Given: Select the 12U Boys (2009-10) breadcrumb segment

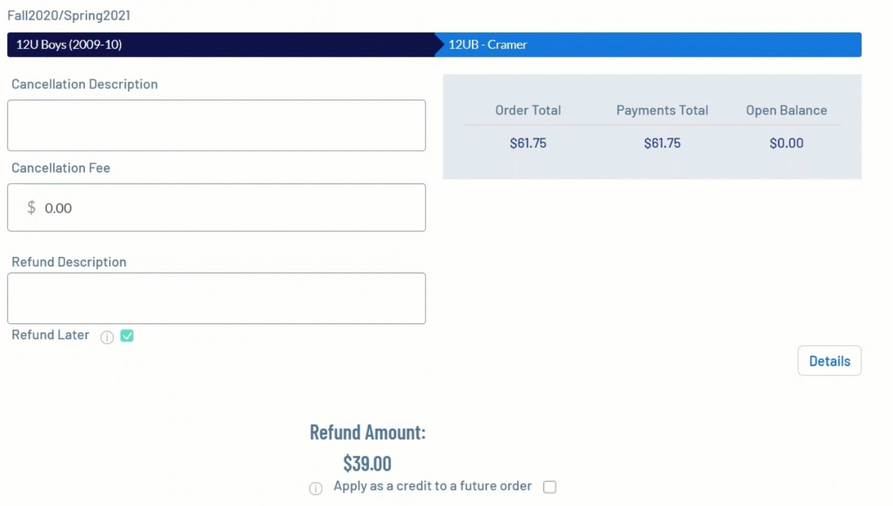Looking at the screenshot, I should pyautogui.click(x=69, y=45).
